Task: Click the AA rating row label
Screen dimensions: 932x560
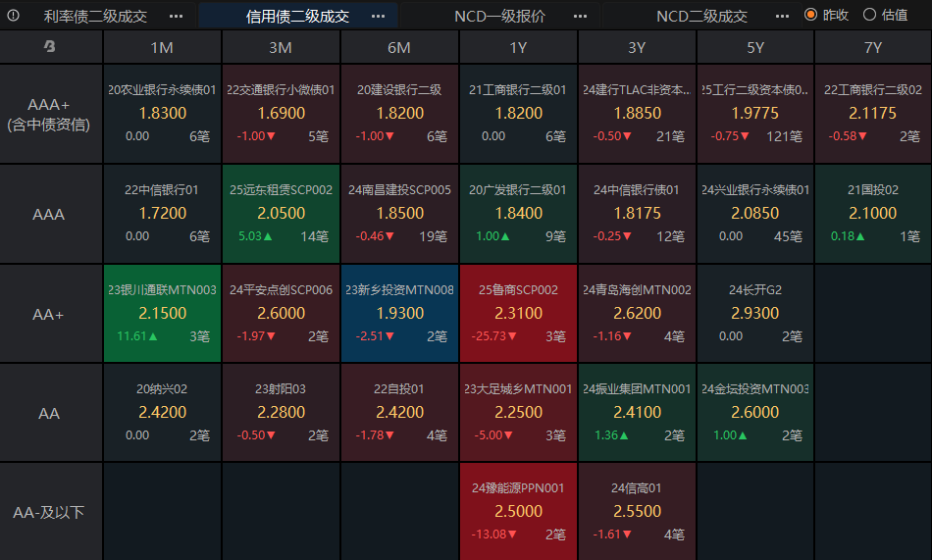Action: tap(50, 413)
